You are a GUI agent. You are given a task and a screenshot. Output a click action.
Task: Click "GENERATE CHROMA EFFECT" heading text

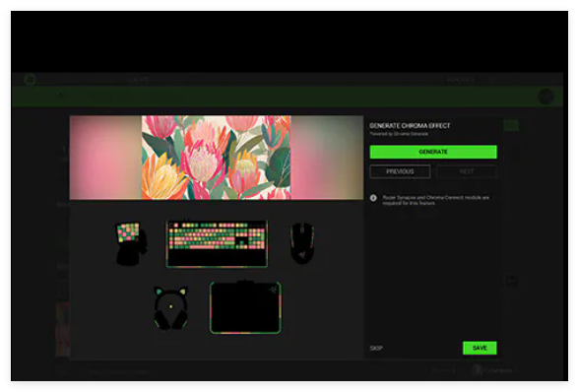click(410, 126)
